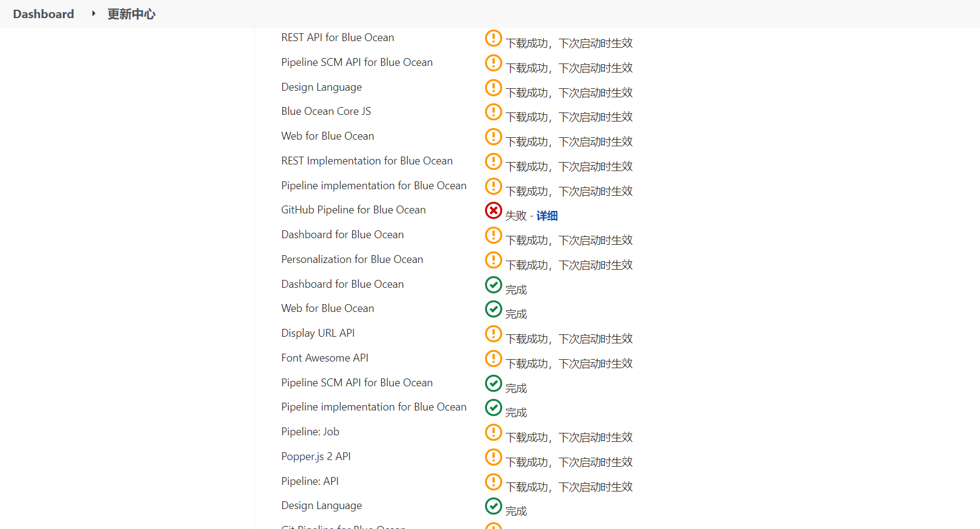Click the orange warning icon for REST Implementation for Blue Ocean
Viewport: 980px width, 529px height.
494,161
